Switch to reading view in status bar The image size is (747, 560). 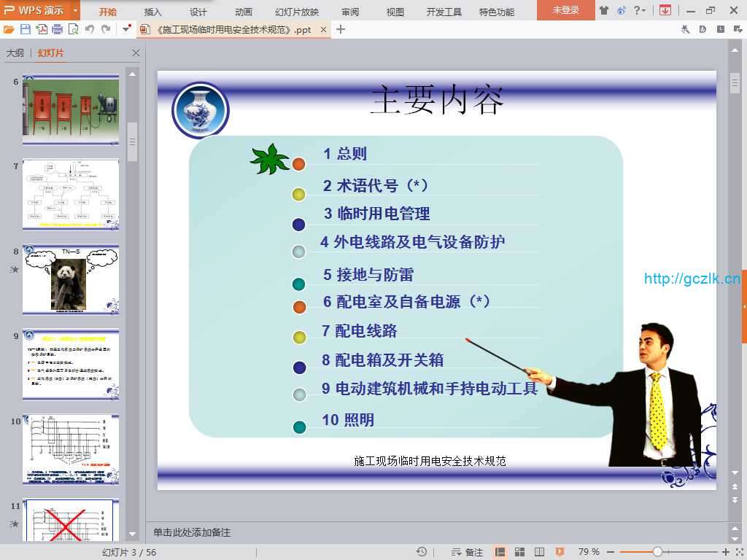pyautogui.click(x=540, y=552)
